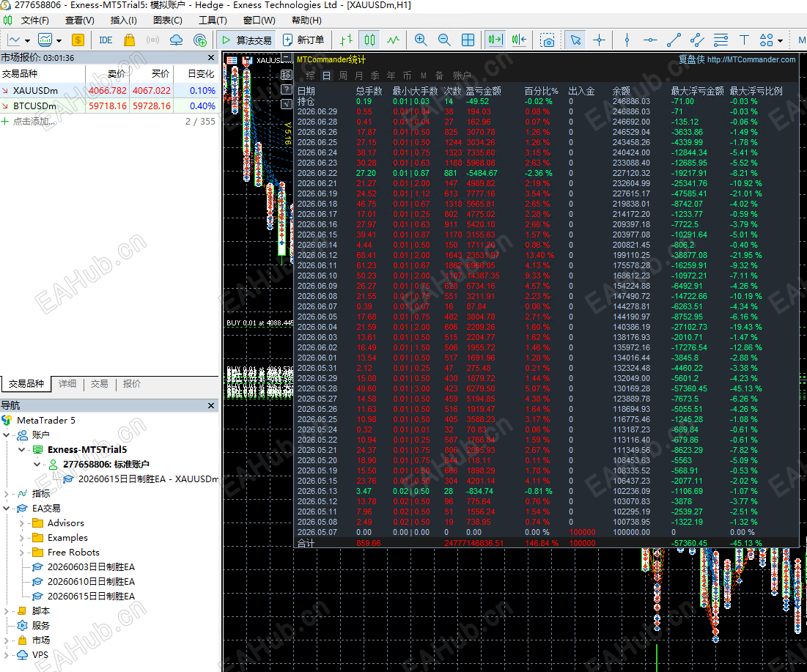807x672 pixels.
Task: Select the text label tool
Action: 744,40
